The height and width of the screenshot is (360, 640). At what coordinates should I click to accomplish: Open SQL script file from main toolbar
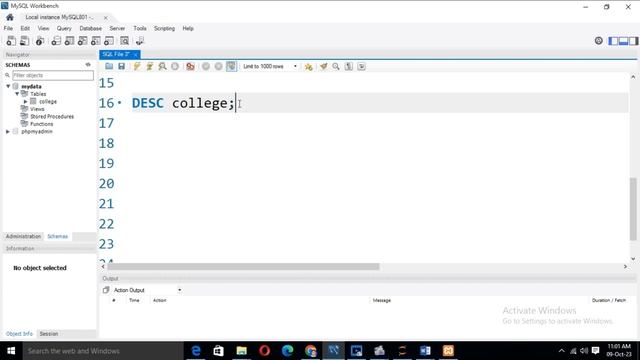[x=24, y=41]
